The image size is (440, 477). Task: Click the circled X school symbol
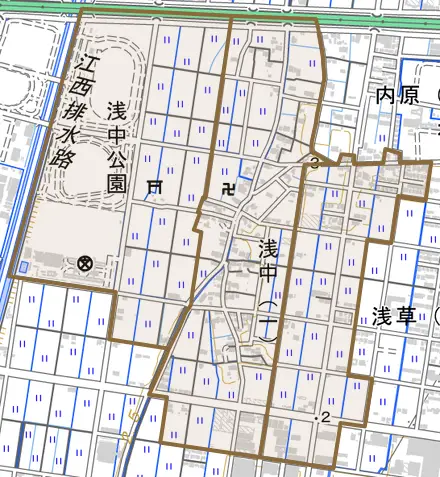[85, 264]
